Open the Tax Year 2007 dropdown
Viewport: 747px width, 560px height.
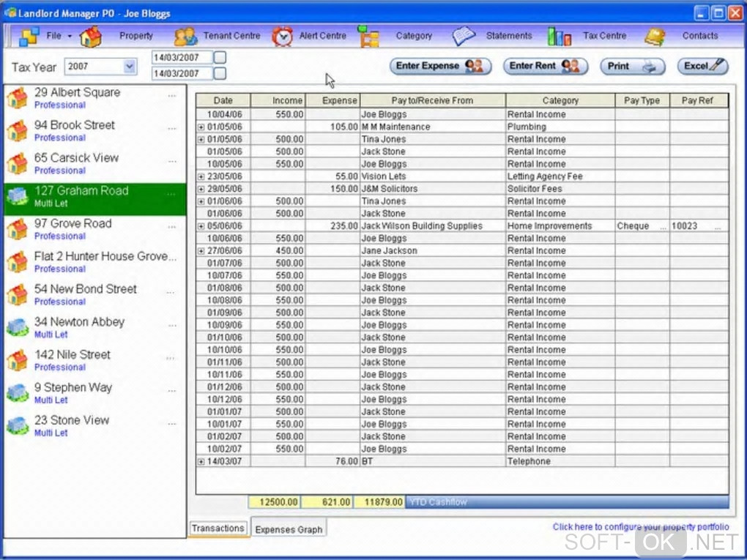pyautogui.click(x=130, y=67)
